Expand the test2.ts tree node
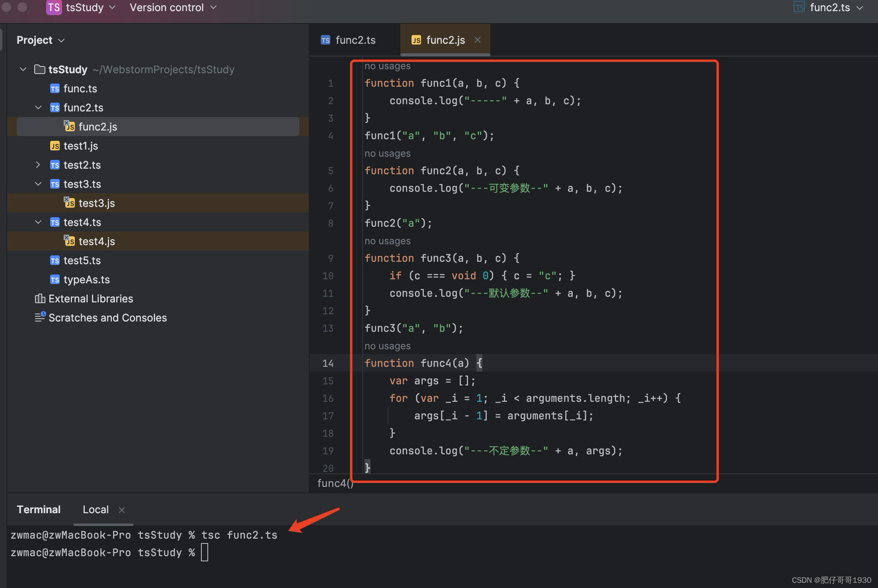The height and width of the screenshot is (588, 878). coord(38,165)
